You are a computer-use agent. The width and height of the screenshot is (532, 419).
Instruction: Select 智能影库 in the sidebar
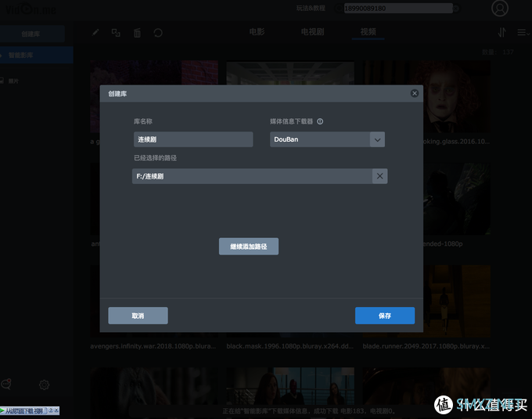click(36, 55)
